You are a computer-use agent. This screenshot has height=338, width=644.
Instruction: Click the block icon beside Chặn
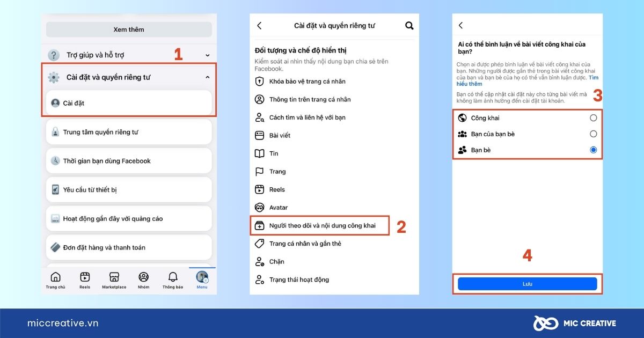tap(260, 262)
